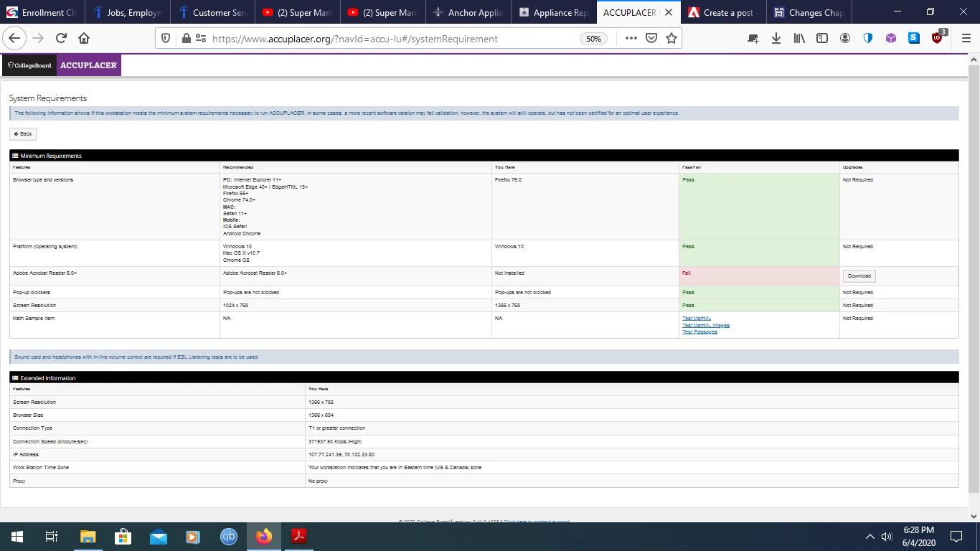Open the Firefox home page button
The image size is (980, 551).
click(84, 38)
